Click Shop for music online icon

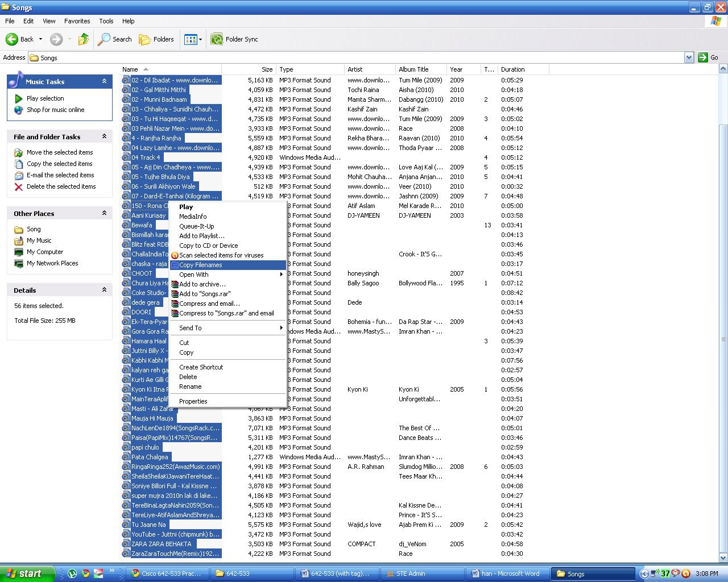(x=19, y=110)
